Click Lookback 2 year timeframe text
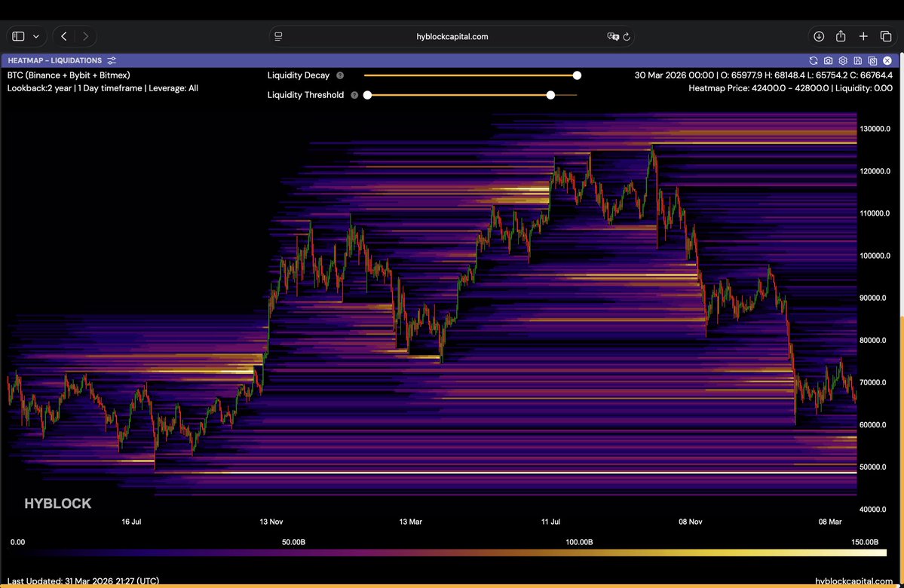This screenshot has height=588, width=904. tap(103, 88)
